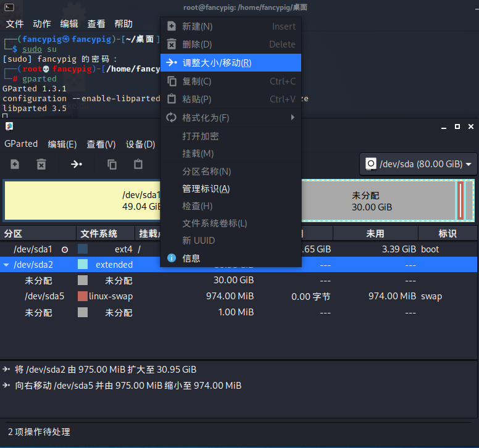This screenshot has height=448, width=479.
Task: Expand the 格式化为(F) submenu arrow
Action: point(293,117)
